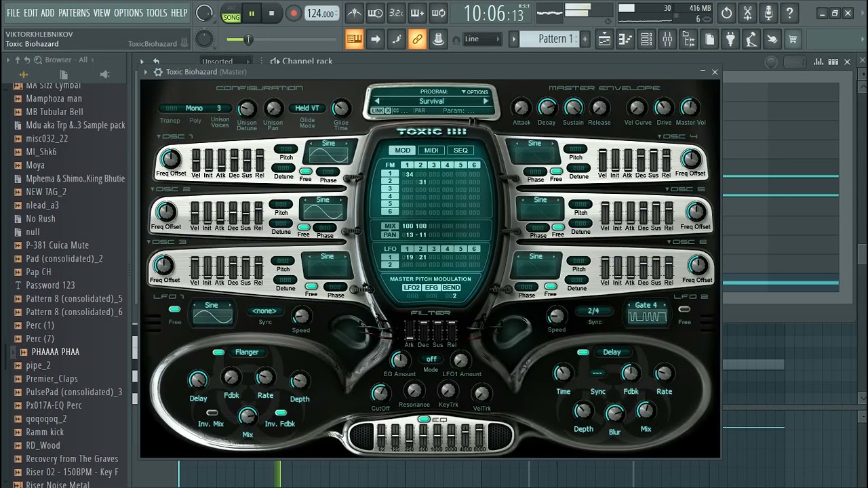Image resolution: width=868 pixels, height=488 pixels.
Task: Click the Held VT glide mode selector
Action: point(307,108)
